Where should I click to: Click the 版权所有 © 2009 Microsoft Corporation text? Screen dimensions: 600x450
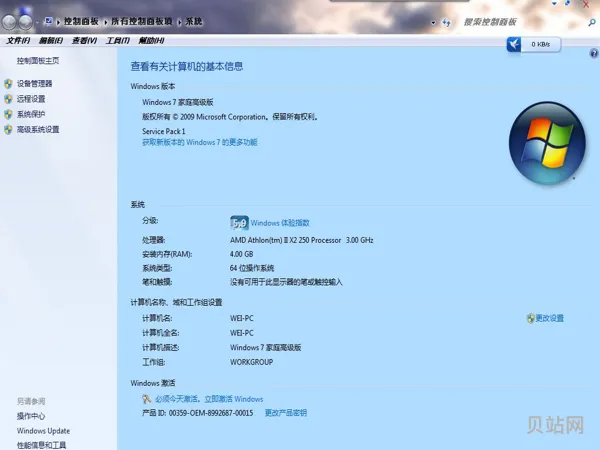pyautogui.click(x=204, y=117)
